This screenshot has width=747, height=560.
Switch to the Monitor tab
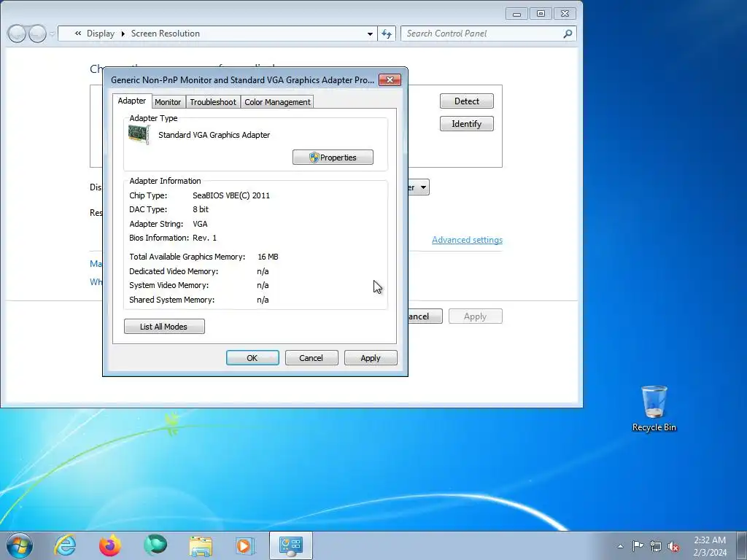click(x=168, y=102)
